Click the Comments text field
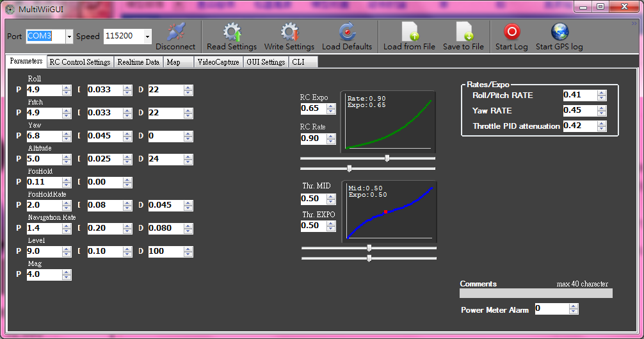The height and width of the screenshot is (339, 644). [x=536, y=293]
